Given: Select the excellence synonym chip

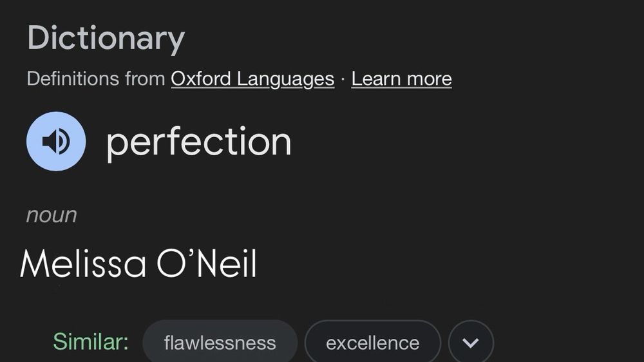Looking at the screenshot, I should point(372,342).
